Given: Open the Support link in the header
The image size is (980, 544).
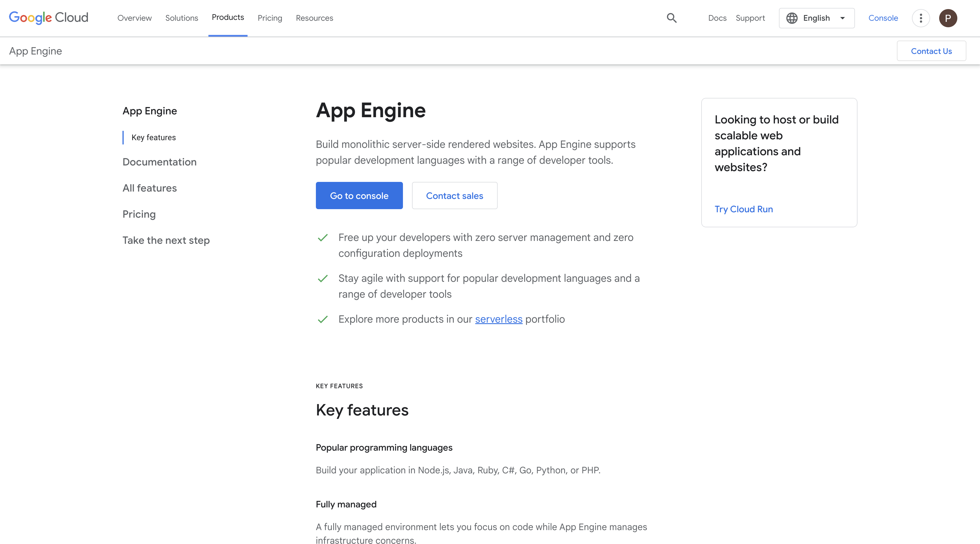Looking at the screenshot, I should pos(750,18).
